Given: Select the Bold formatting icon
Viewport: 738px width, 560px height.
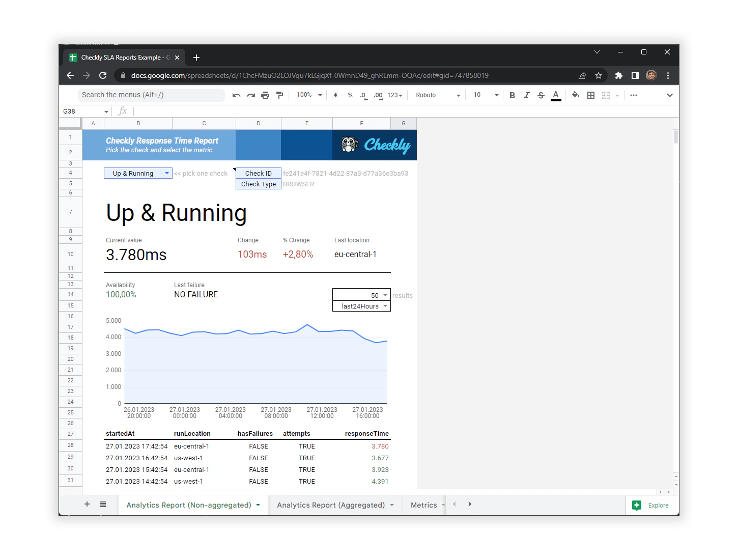Looking at the screenshot, I should tap(512, 95).
